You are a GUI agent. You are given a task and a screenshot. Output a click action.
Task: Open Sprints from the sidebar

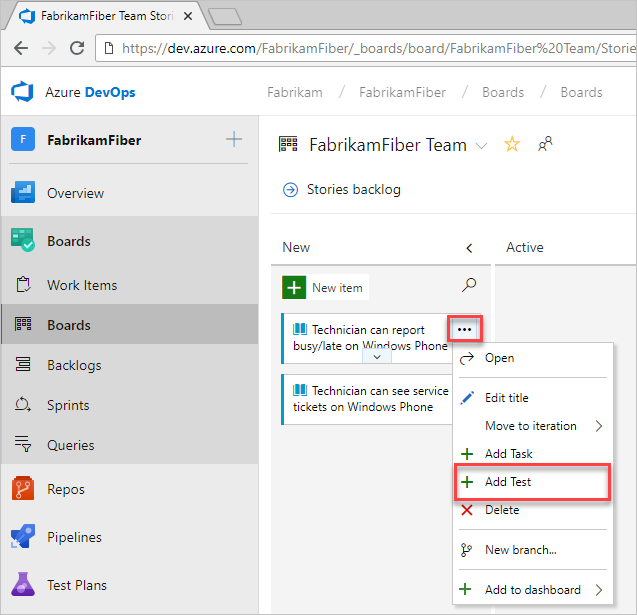[x=129, y=405]
